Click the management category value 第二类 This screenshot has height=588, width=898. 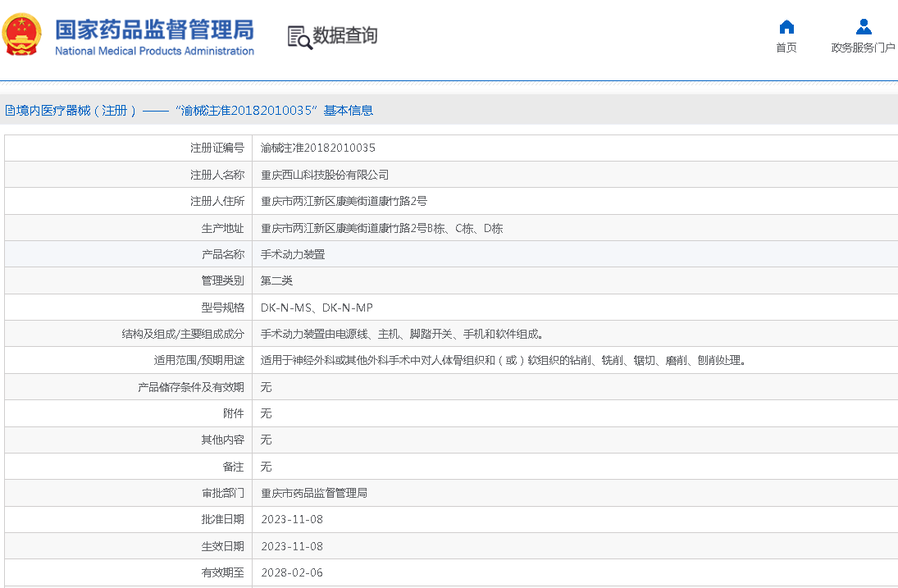[x=276, y=281]
